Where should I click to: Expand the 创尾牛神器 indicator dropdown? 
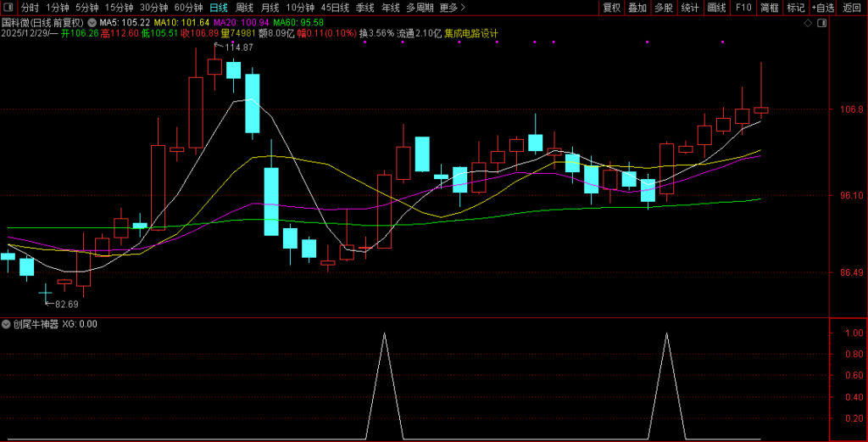[x=7, y=324]
